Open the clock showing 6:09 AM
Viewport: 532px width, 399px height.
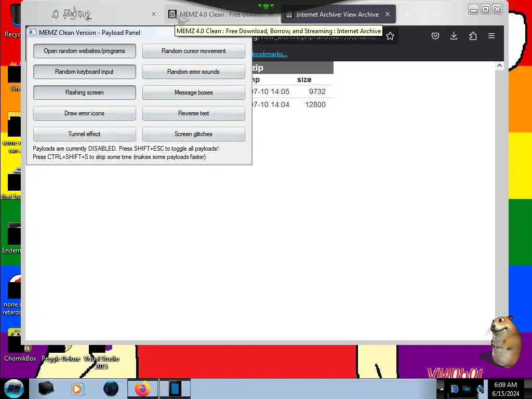506,389
